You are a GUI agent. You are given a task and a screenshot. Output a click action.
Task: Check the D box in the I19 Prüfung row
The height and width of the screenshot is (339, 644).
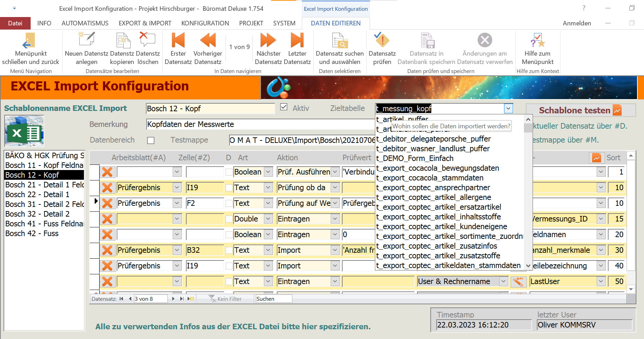(229, 188)
